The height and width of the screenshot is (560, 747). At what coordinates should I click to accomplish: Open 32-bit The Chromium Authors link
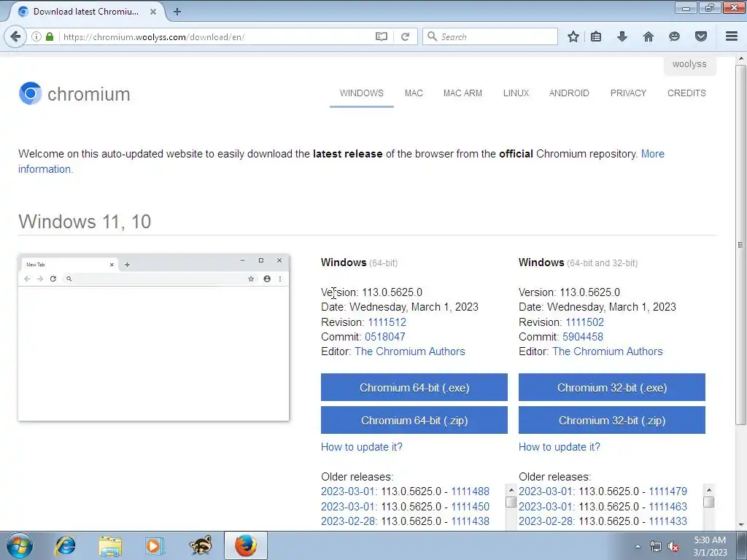coord(608,351)
